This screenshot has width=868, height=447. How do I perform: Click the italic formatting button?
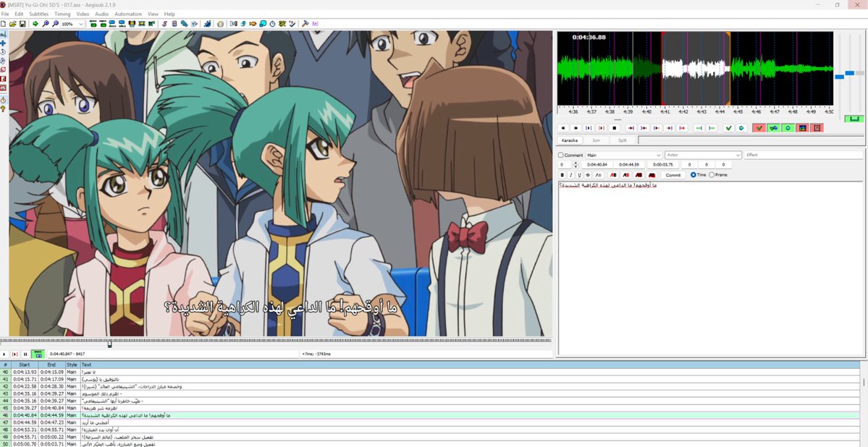[570, 175]
